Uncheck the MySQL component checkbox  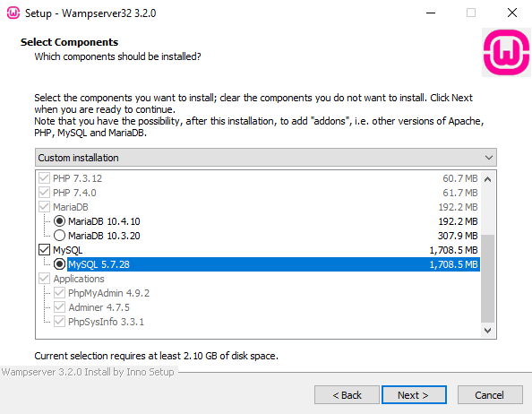[x=45, y=250]
